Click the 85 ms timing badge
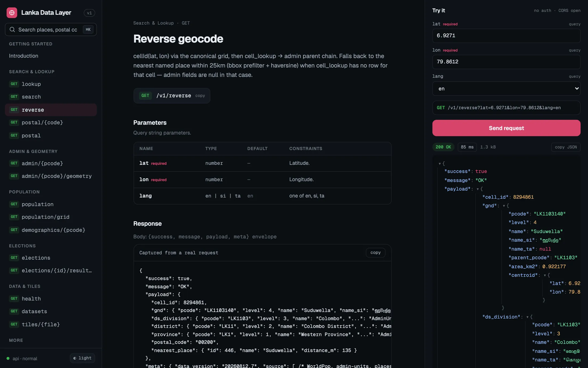 467,147
